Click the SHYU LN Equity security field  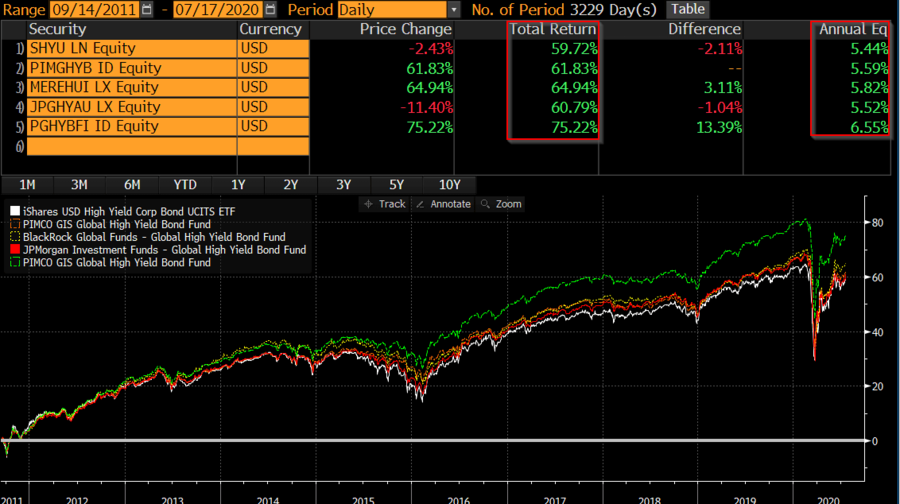131,48
